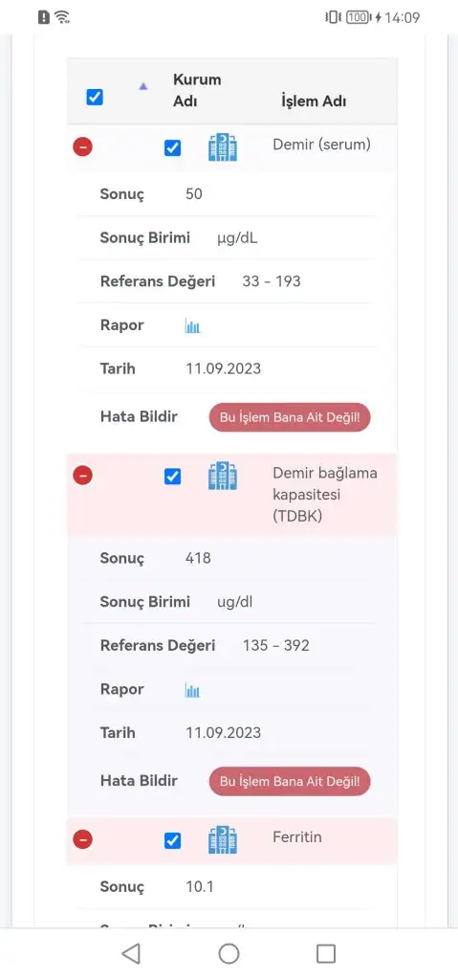This screenshot has height=980, width=458.
Task: Open the Rapor chart icon for Demir (serum)
Action: point(192,325)
